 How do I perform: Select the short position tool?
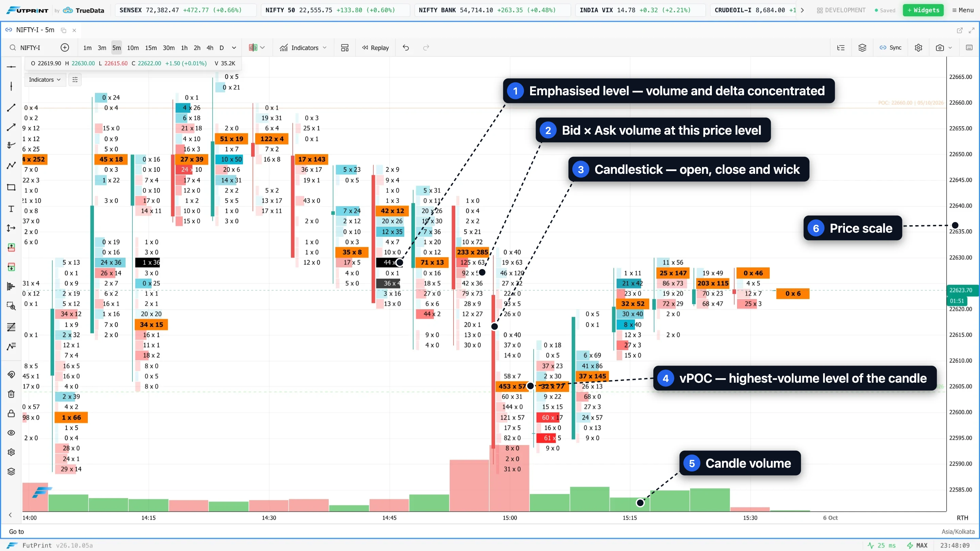[11, 267]
